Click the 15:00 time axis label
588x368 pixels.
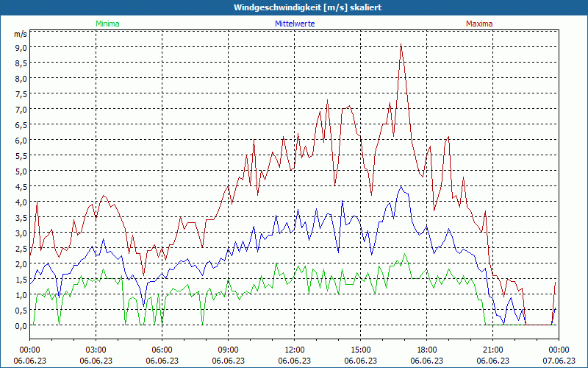point(360,350)
